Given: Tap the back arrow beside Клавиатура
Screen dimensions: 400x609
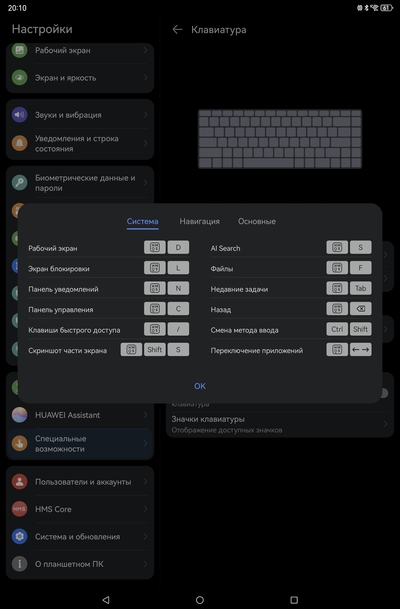Looking at the screenshot, I should [x=177, y=30].
